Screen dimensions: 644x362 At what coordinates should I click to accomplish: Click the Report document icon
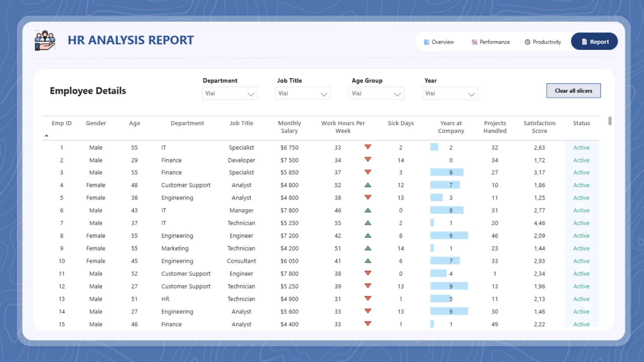(x=584, y=41)
